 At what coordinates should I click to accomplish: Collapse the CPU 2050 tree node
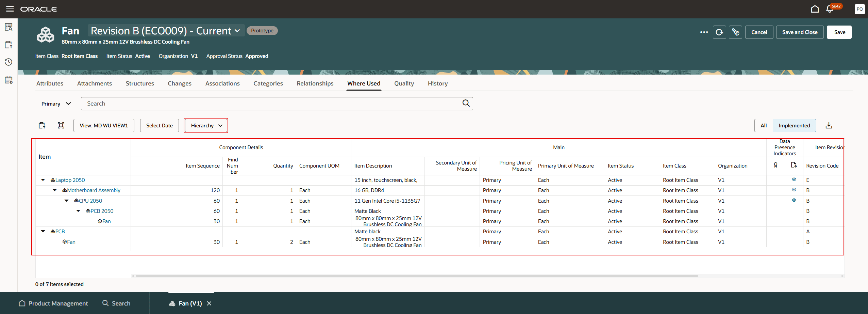67,201
